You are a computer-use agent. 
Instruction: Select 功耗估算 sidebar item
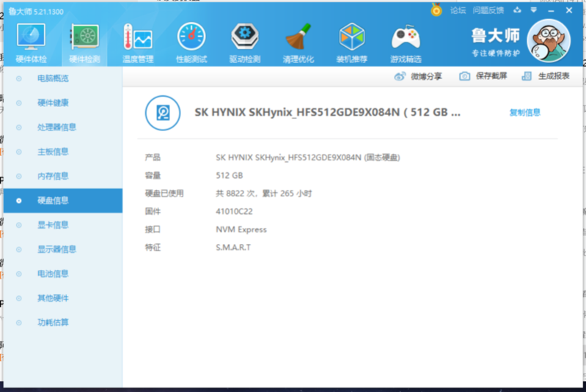point(53,322)
